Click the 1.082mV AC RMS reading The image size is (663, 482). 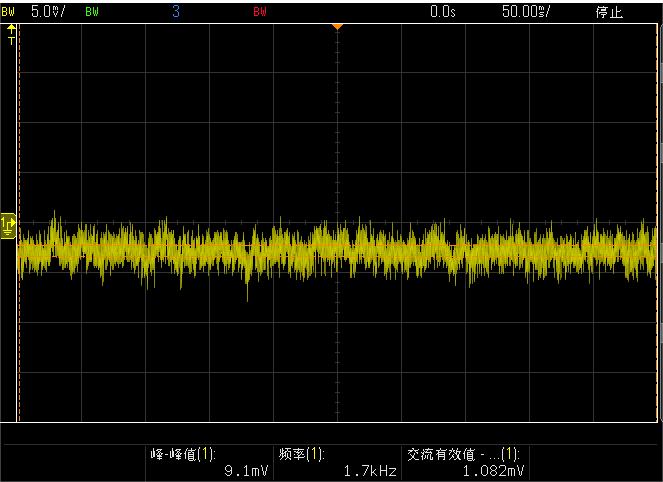coord(494,470)
